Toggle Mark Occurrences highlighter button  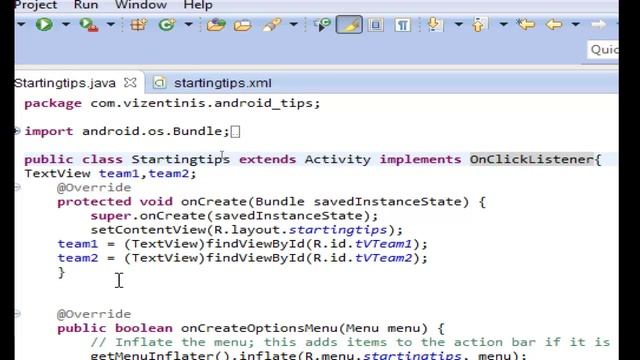(x=349, y=25)
